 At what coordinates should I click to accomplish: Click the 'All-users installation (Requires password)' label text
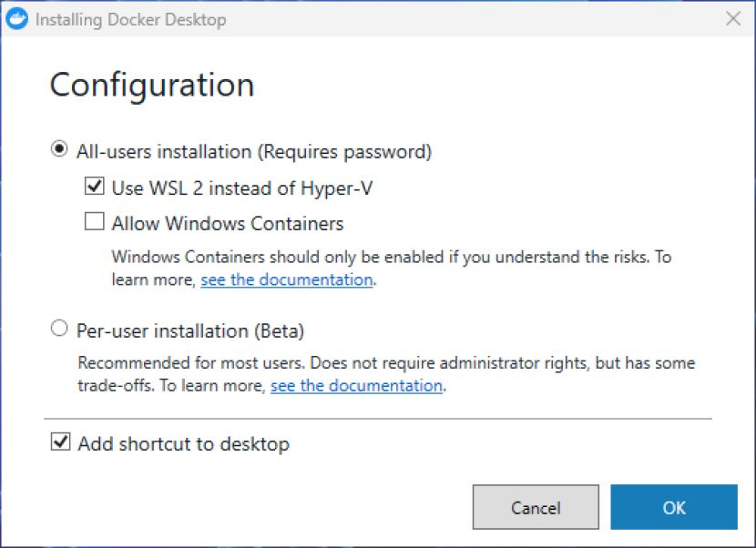coord(254,151)
